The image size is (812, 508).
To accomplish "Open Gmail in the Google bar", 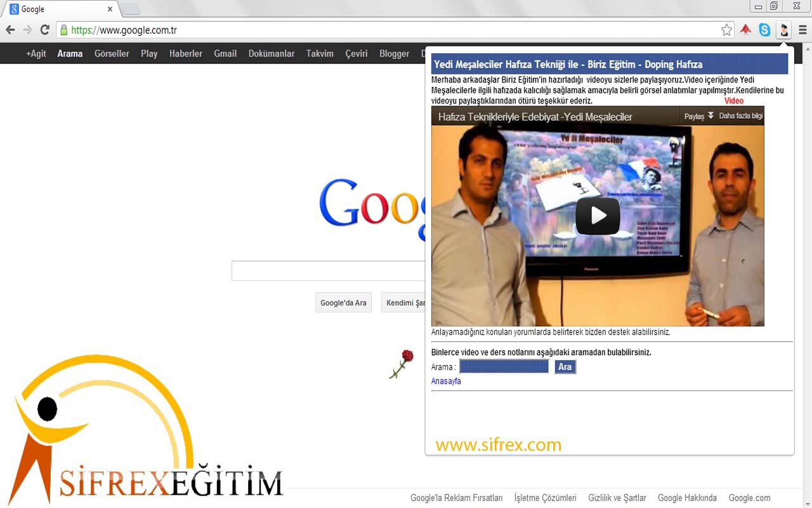I will [225, 53].
